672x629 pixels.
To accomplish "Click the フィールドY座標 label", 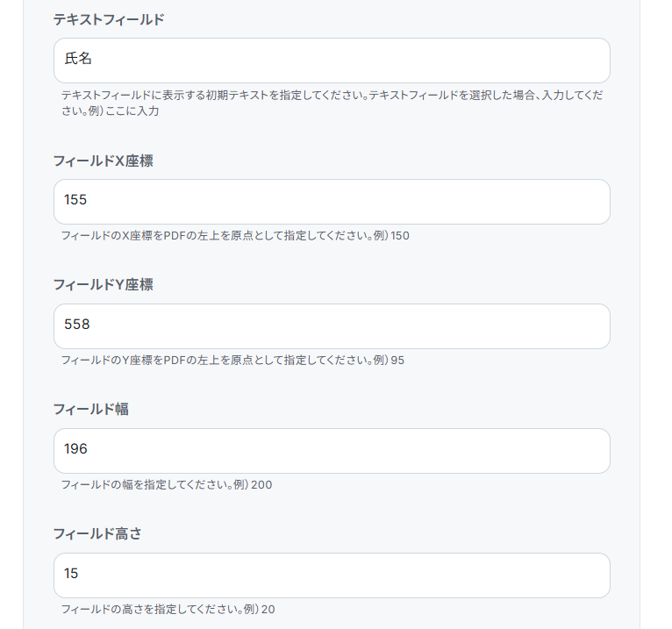I will [x=104, y=285].
